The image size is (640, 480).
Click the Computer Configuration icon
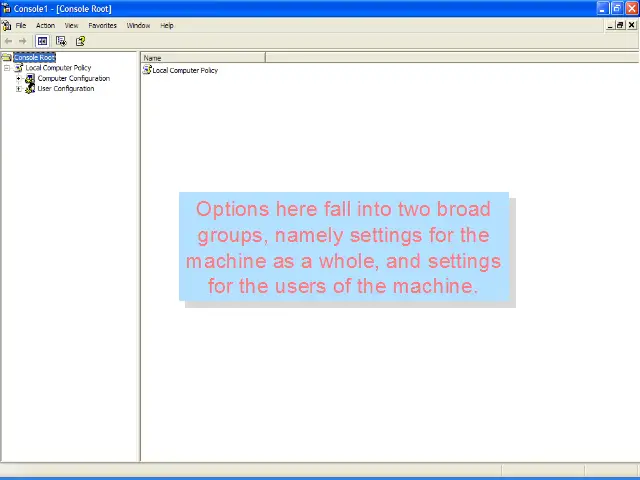point(30,78)
